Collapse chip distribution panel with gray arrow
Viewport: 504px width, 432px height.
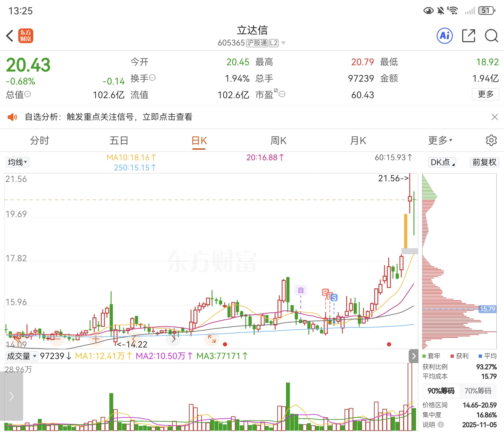point(414,356)
